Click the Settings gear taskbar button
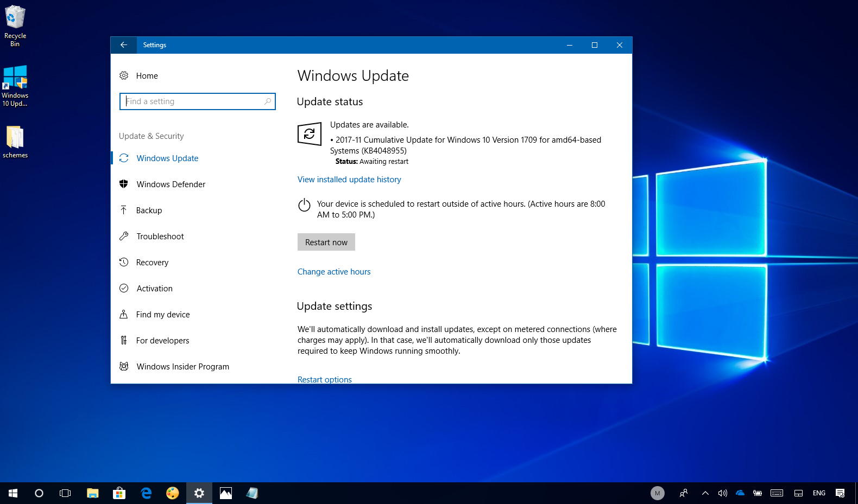The image size is (858, 504). click(x=199, y=493)
